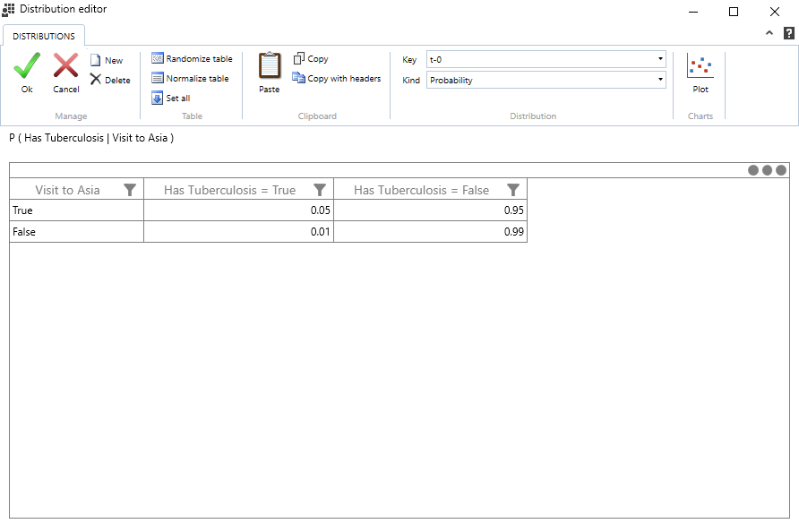Select the DISTRIBUTIONS ribbon tab
Image resolution: width=799 pixels, height=532 pixels.
[x=44, y=36]
